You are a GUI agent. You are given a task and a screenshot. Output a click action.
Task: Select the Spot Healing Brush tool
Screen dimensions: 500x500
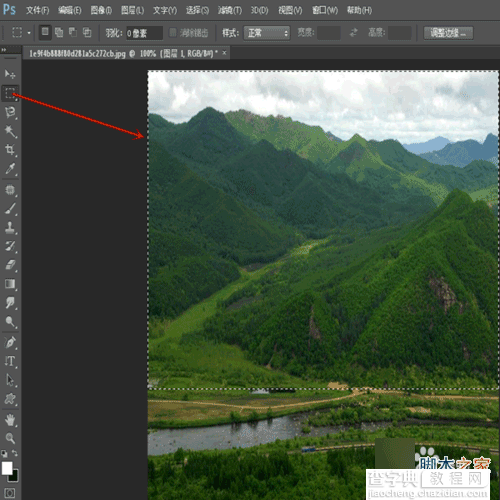[x=10, y=190]
